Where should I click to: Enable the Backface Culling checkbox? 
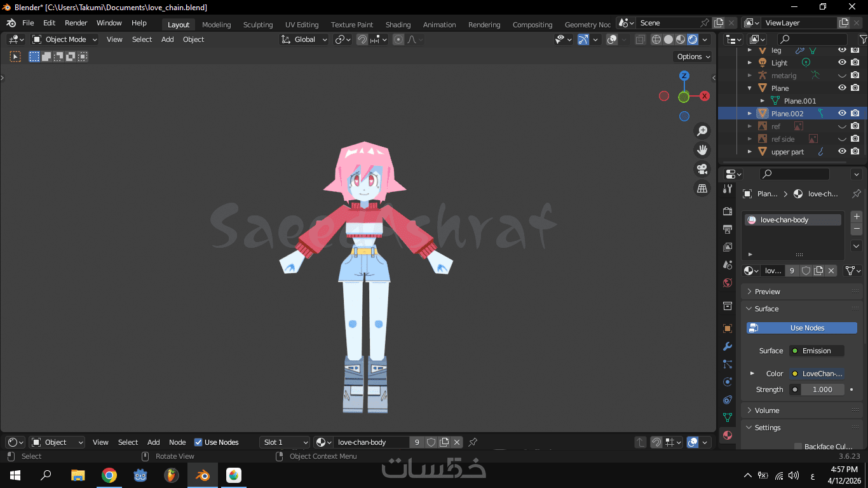point(798,447)
